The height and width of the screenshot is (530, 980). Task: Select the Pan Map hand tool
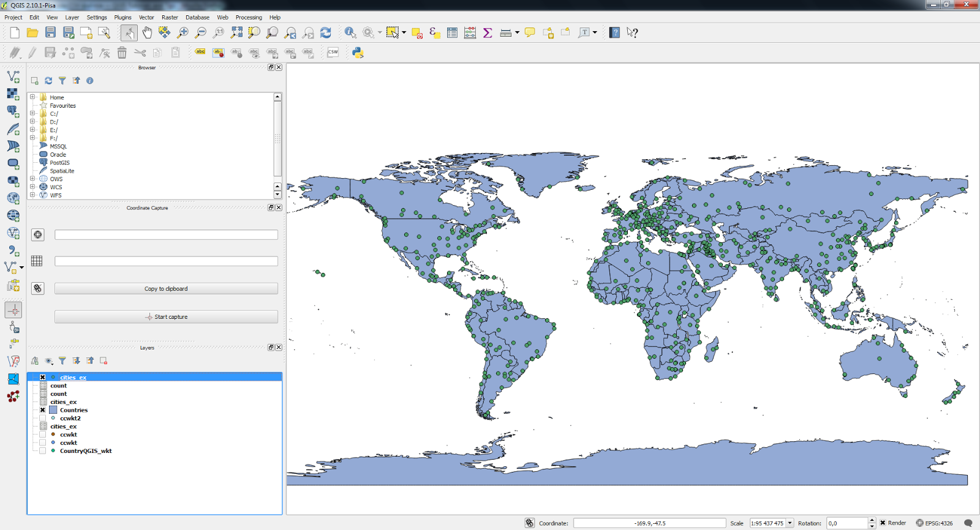tap(147, 32)
